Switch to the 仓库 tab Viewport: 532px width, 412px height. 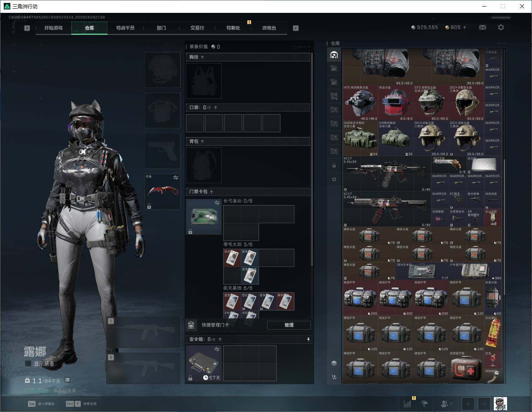click(90, 28)
